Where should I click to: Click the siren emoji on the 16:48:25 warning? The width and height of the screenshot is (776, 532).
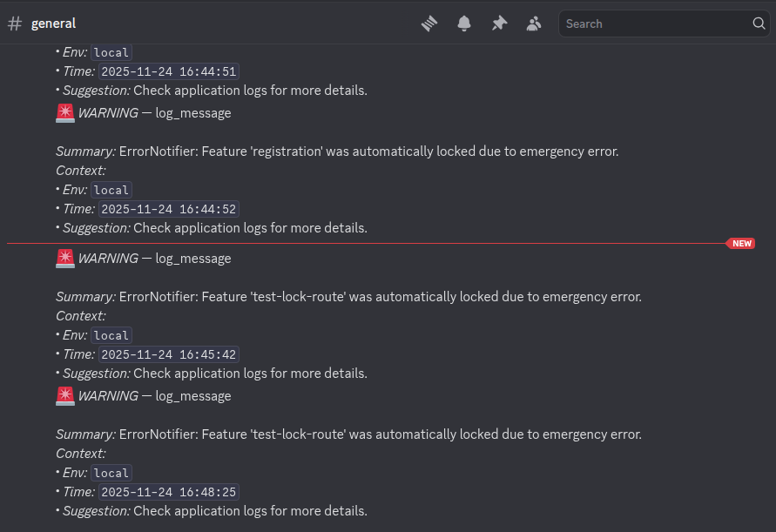click(x=65, y=395)
